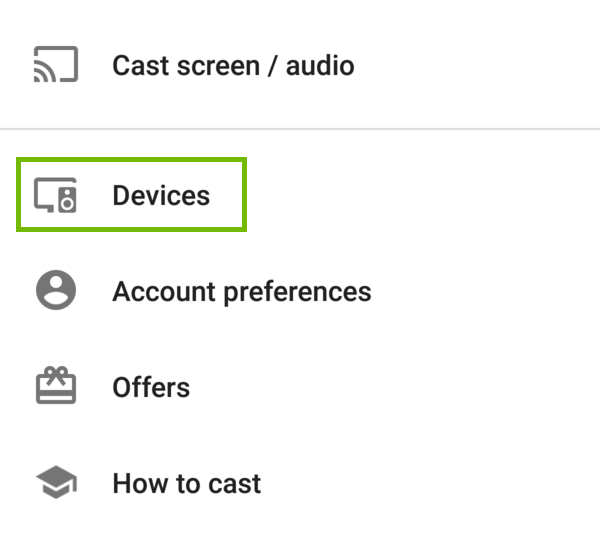This screenshot has height=546, width=600.
Task: Click the Devices speaker icon
Action: (x=56, y=195)
